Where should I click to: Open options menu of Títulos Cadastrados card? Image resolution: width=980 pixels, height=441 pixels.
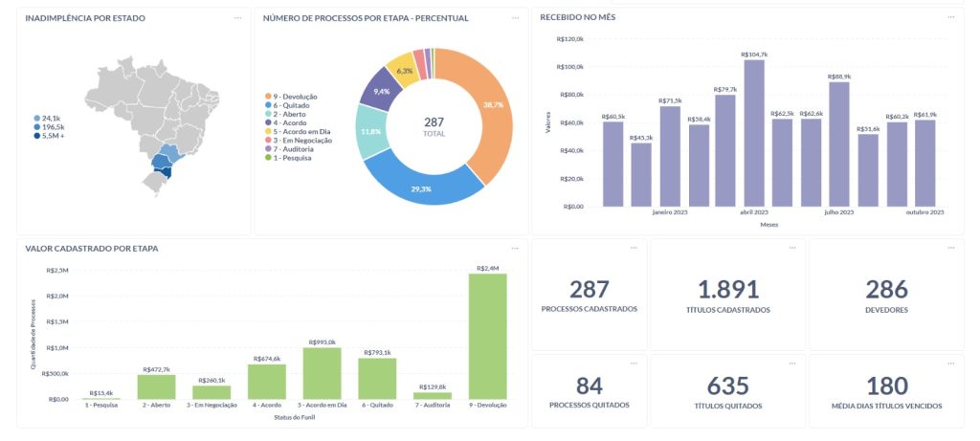[792, 248]
